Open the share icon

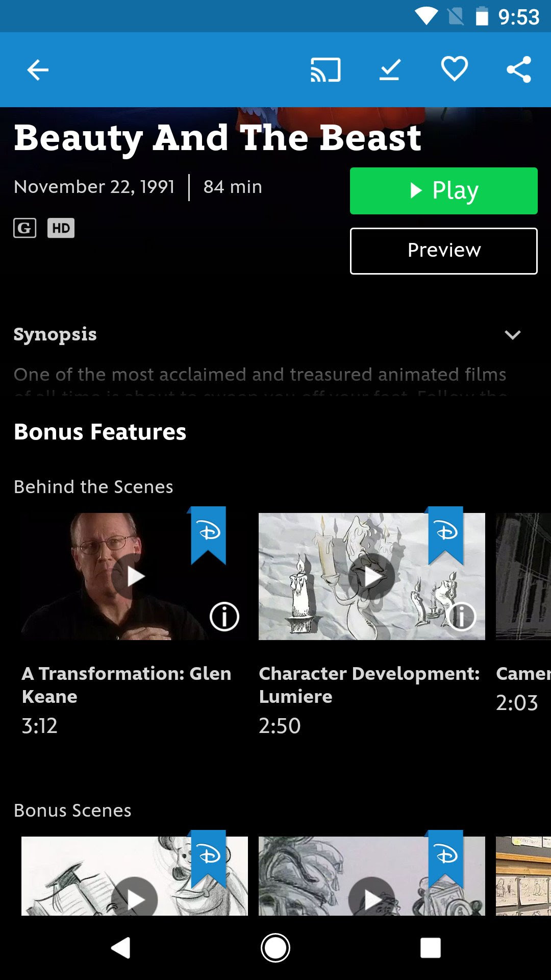pyautogui.click(x=519, y=69)
